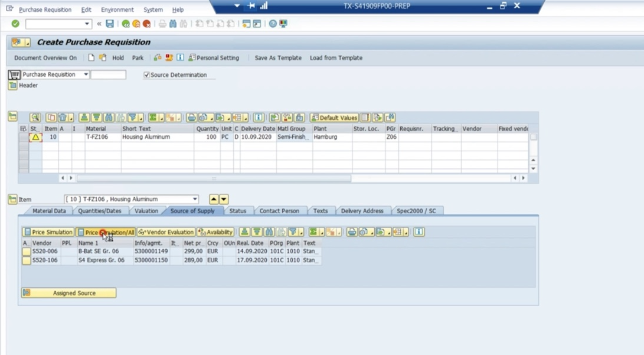Switch to the Valuation tab
Screen dimensions: 644x355
tap(146, 211)
